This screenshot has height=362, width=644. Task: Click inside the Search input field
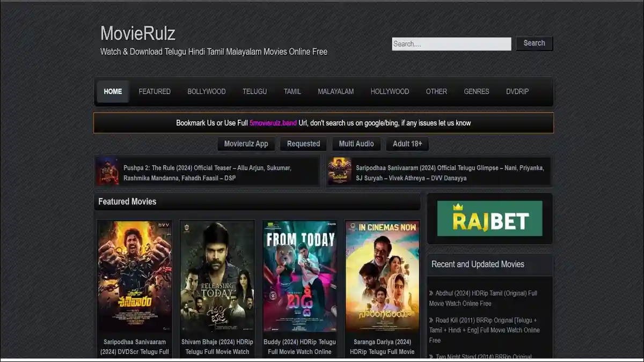(x=451, y=43)
